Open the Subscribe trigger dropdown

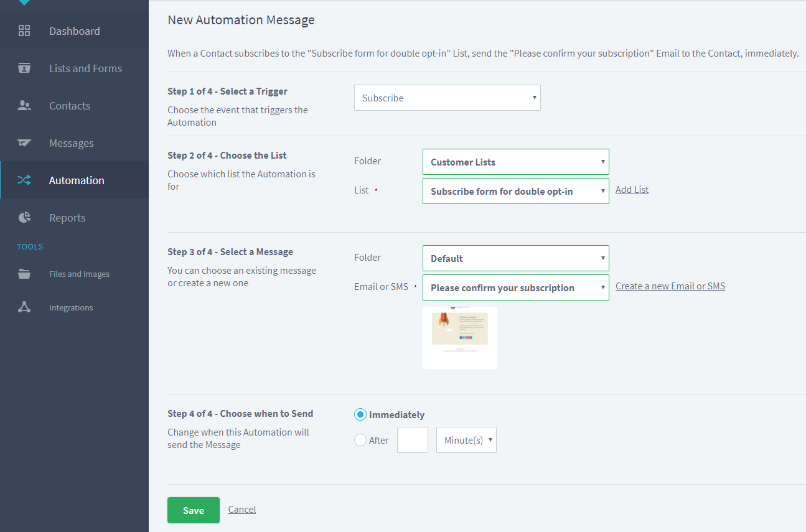447,98
